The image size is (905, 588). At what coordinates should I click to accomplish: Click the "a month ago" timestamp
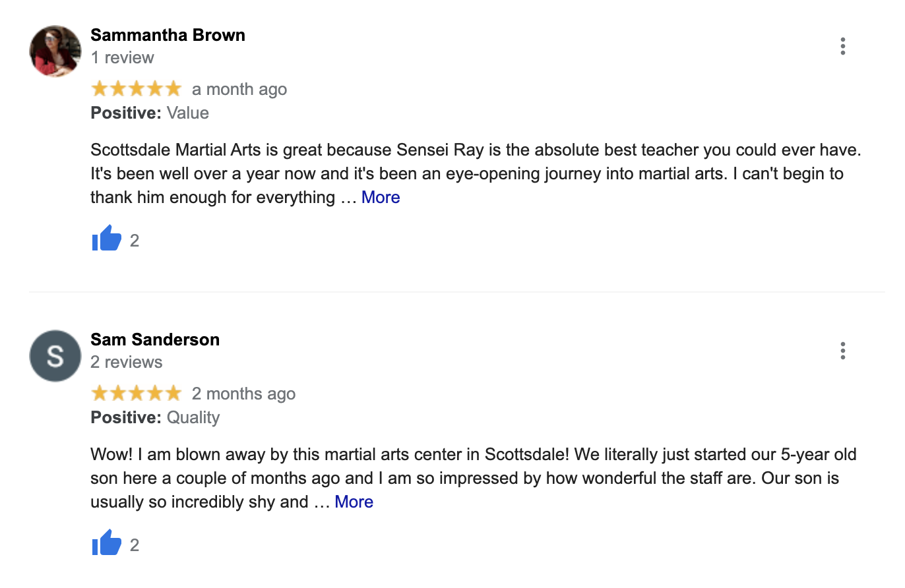pos(239,90)
